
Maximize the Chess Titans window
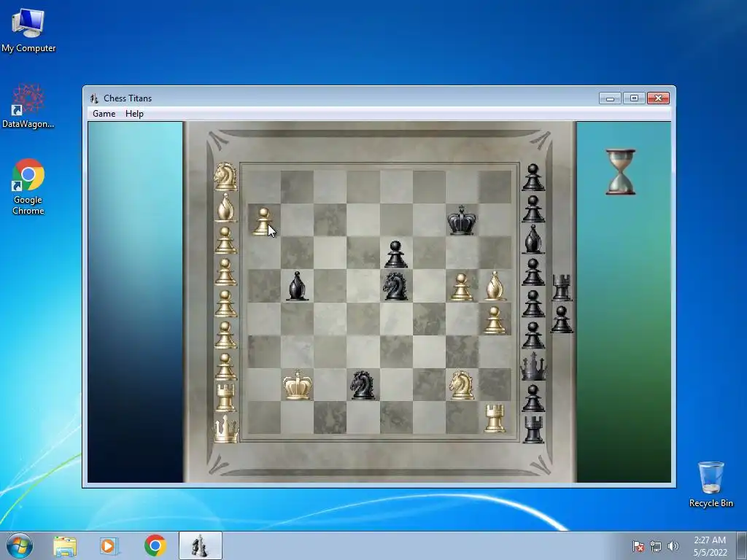tap(634, 98)
